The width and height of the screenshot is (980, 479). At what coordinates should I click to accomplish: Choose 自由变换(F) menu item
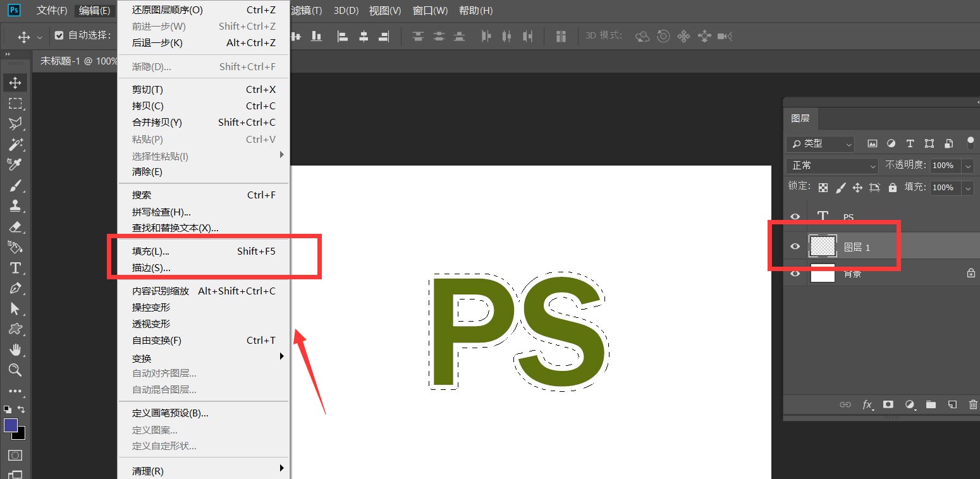(204, 340)
